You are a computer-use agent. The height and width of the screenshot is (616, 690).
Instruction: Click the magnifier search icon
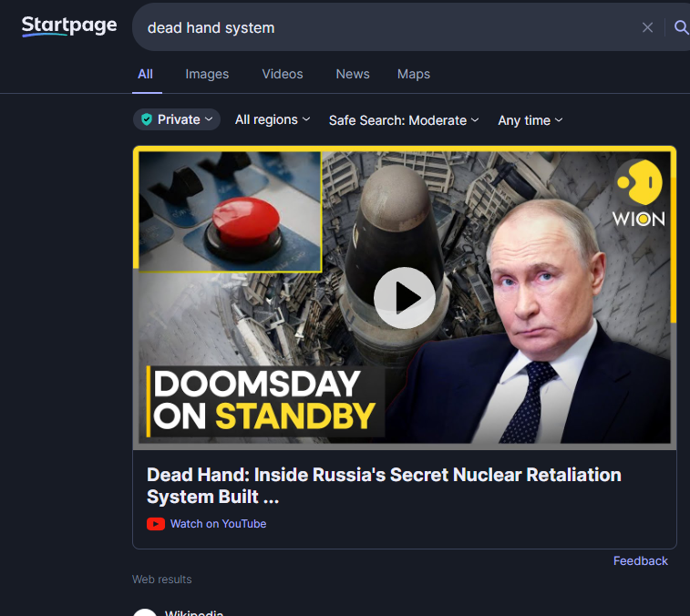tap(680, 27)
